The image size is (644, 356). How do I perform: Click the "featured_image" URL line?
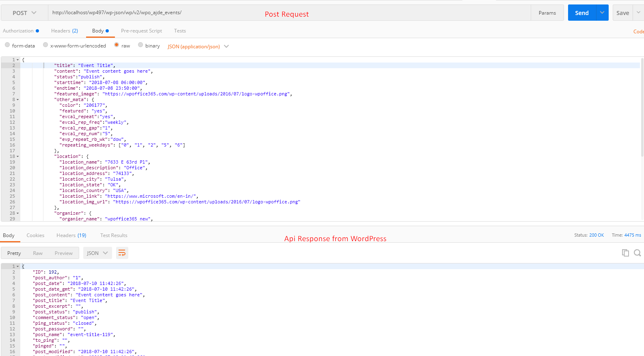(173, 94)
